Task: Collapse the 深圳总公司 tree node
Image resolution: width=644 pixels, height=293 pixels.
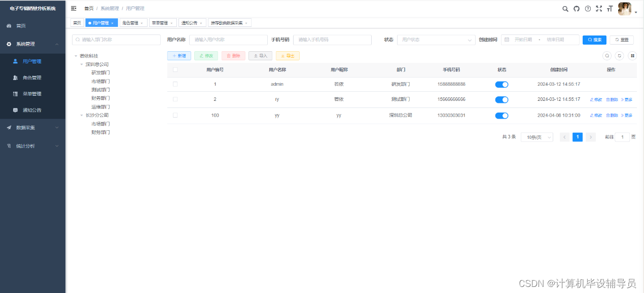Action: pyautogui.click(x=82, y=64)
